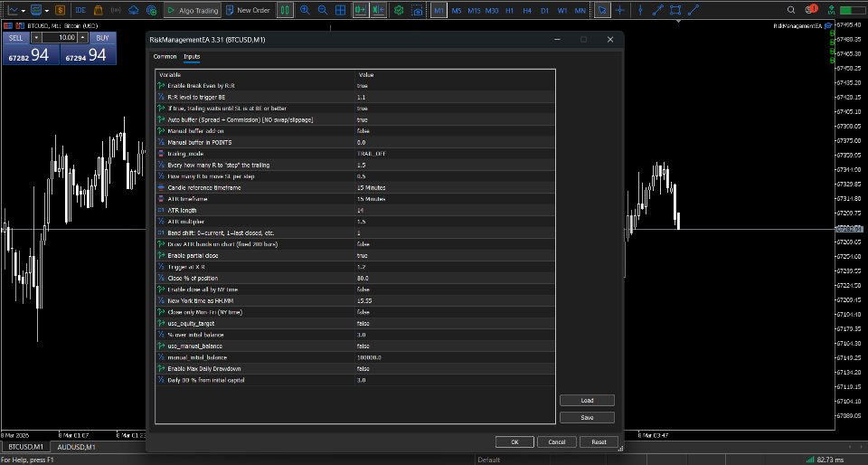Select the rectangle shapes tool

(x=675, y=10)
